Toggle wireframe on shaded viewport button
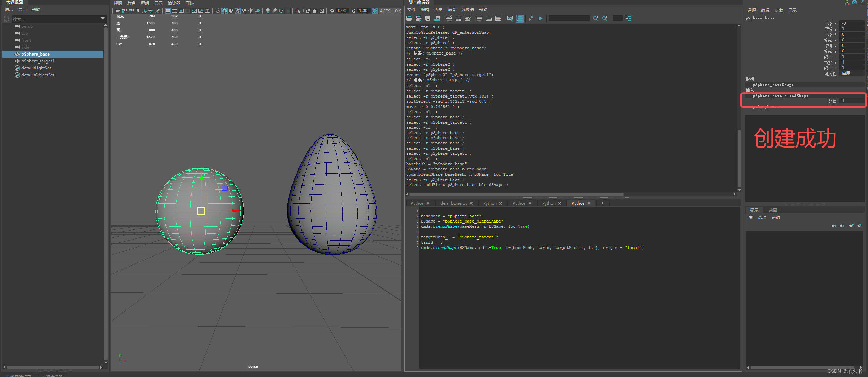 [x=238, y=11]
